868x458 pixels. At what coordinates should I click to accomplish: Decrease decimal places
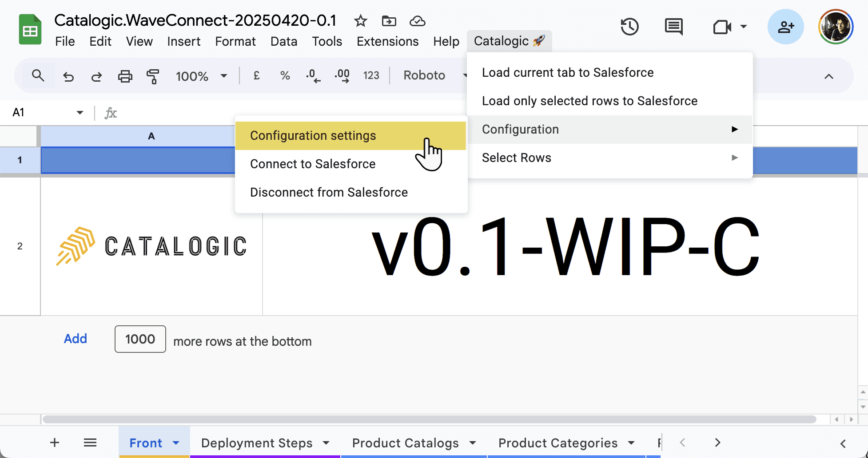pyautogui.click(x=313, y=76)
